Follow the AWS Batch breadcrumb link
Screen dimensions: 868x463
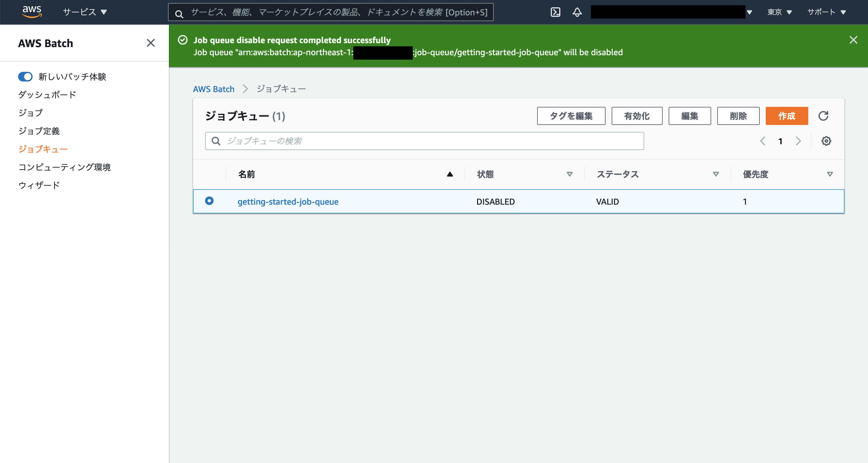[x=214, y=89]
